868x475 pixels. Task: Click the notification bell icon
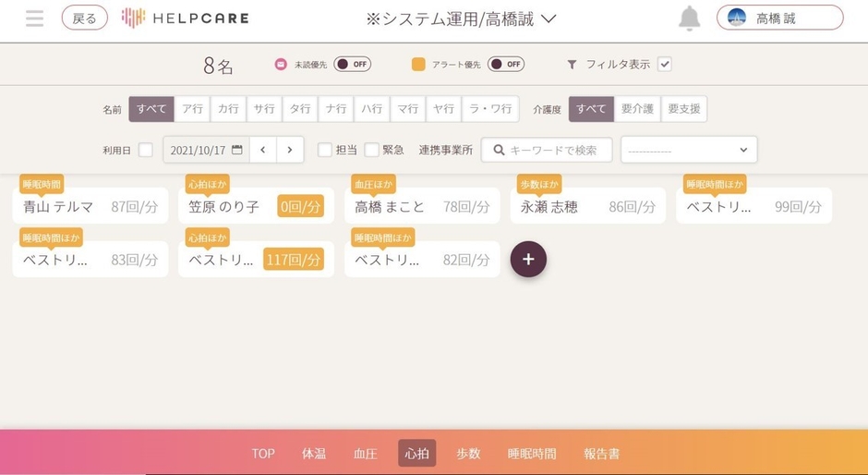pos(689,18)
